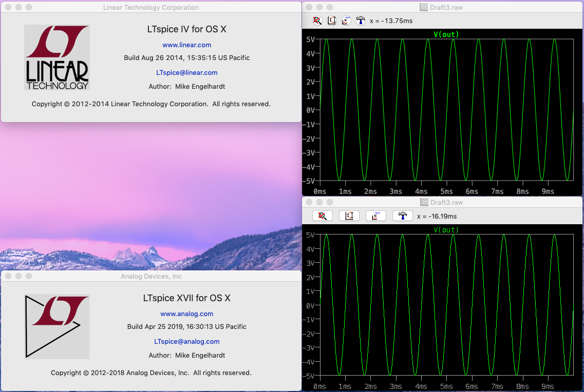Click the autorange Y-axis button beside x = -16.19ms
This screenshot has width=584, height=392.
click(349, 216)
